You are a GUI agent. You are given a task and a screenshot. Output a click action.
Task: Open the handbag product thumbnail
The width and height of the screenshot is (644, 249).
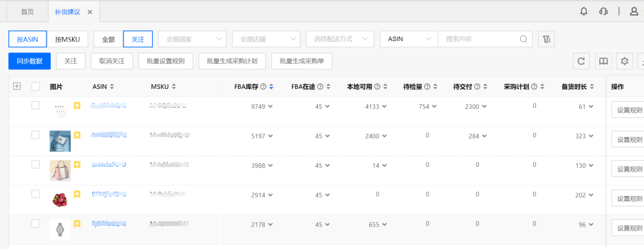pyautogui.click(x=60, y=170)
